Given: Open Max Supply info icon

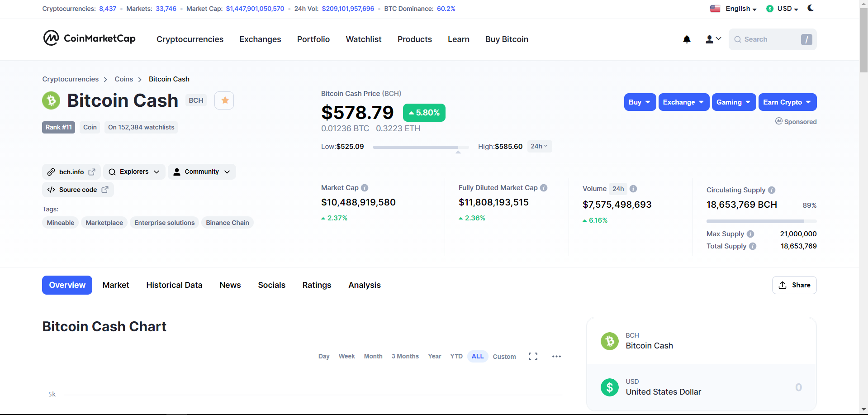Looking at the screenshot, I should click(x=750, y=234).
